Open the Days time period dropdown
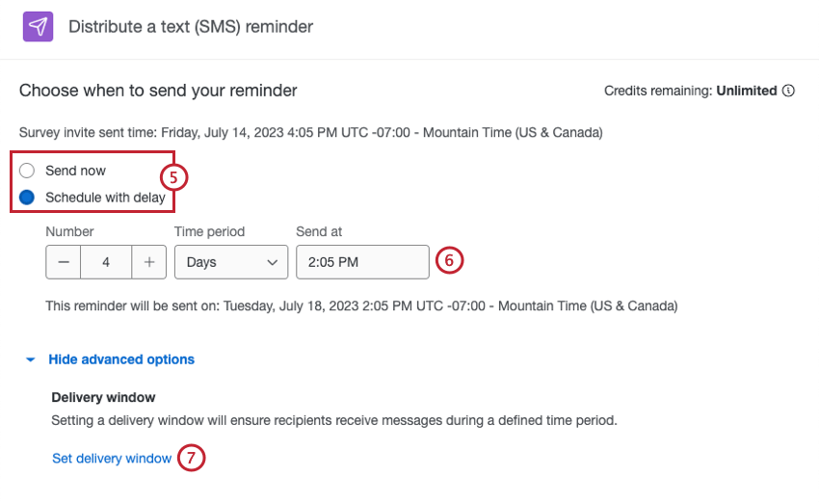This screenshot has height=504, width=819. tap(230, 262)
